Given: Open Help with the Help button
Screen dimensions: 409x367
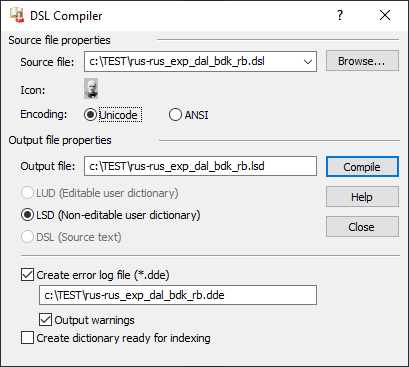Looking at the screenshot, I should coord(362,197).
